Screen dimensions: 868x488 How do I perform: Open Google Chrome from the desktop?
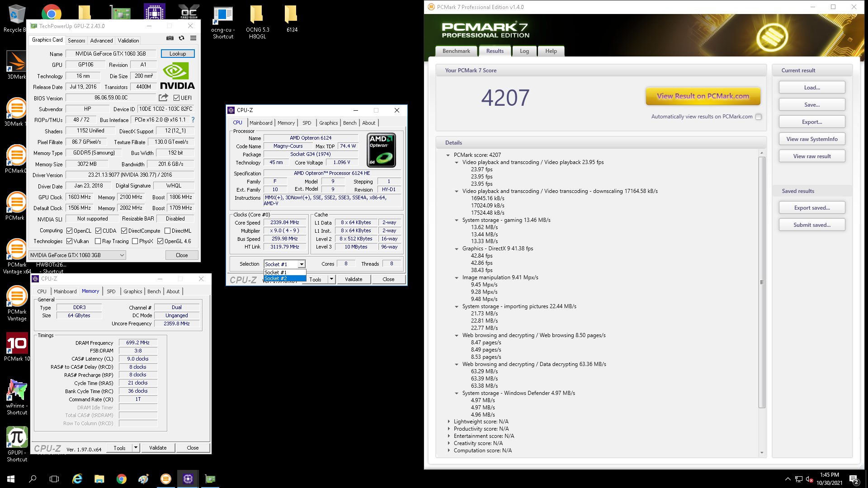point(51,14)
